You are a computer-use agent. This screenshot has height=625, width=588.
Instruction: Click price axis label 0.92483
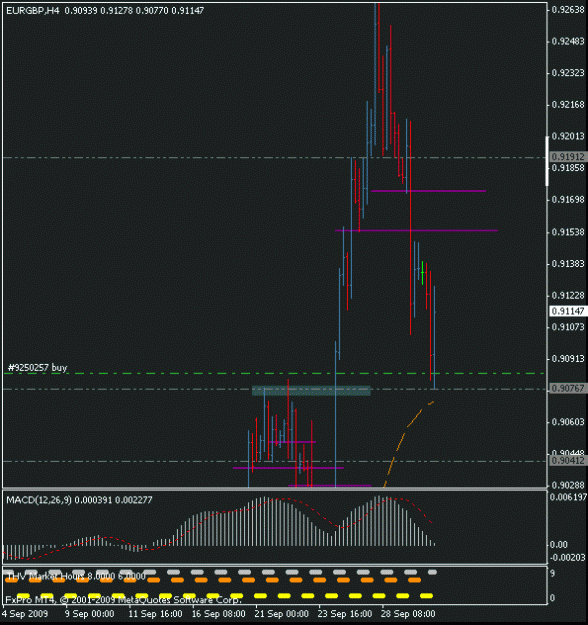(x=568, y=41)
